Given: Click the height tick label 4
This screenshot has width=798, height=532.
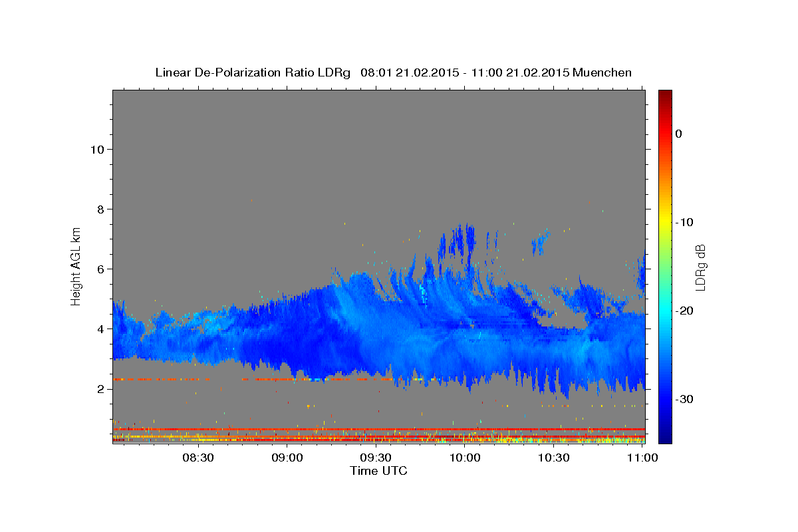Looking at the screenshot, I should tap(100, 329).
